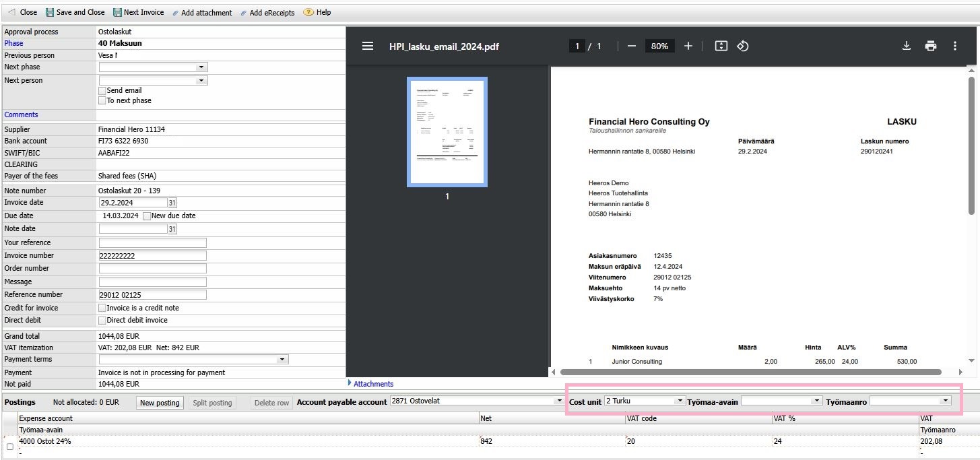Screen dimensions: 980x460
Task: Select the 4000 Ostot 24% posting row checkbox
Action: (x=9, y=447)
